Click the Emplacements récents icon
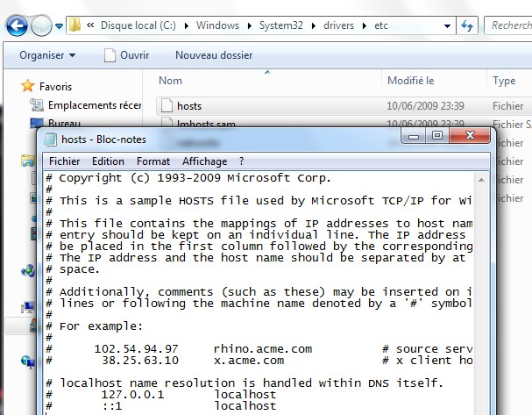 37,105
